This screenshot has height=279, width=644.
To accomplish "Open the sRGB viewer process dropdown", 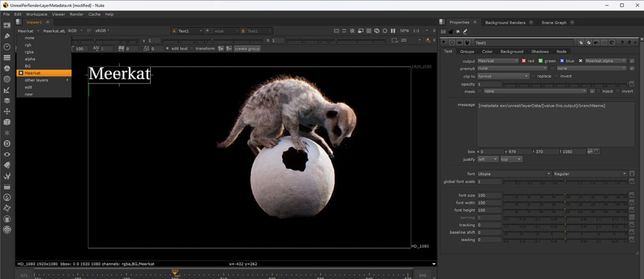I will 102,31.
